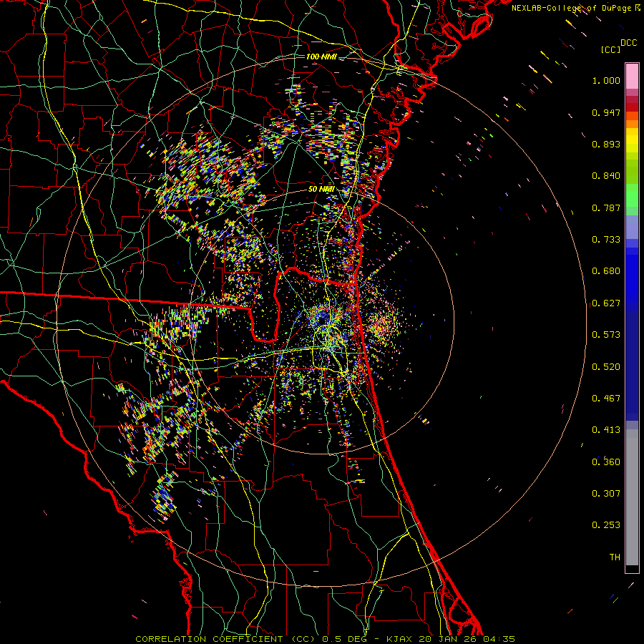Image resolution: width=644 pixels, height=644 pixels.
Task: Click the 0.573 scale value
Action: click(x=606, y=335)
